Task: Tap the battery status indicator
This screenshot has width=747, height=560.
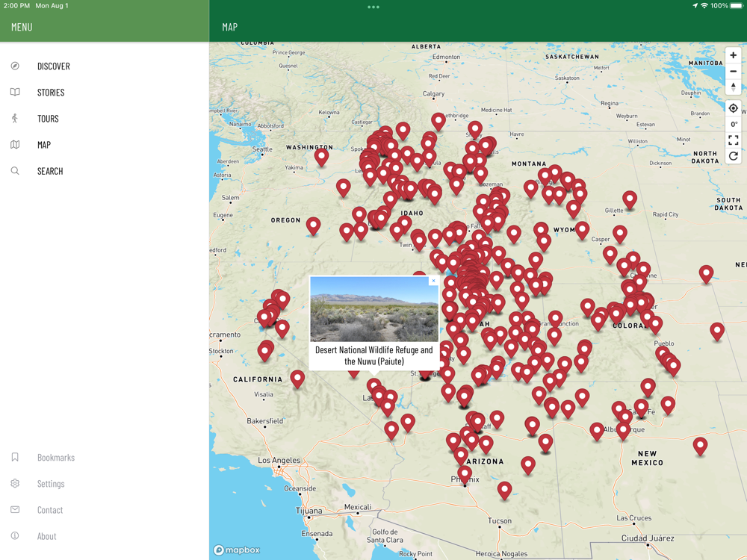Action: coord(737,6)
